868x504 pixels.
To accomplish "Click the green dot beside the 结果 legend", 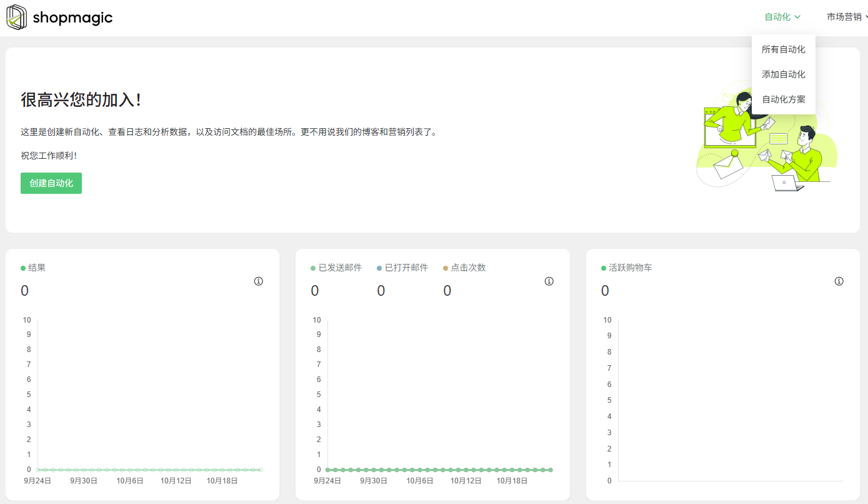I will click(x=22, y=268).
